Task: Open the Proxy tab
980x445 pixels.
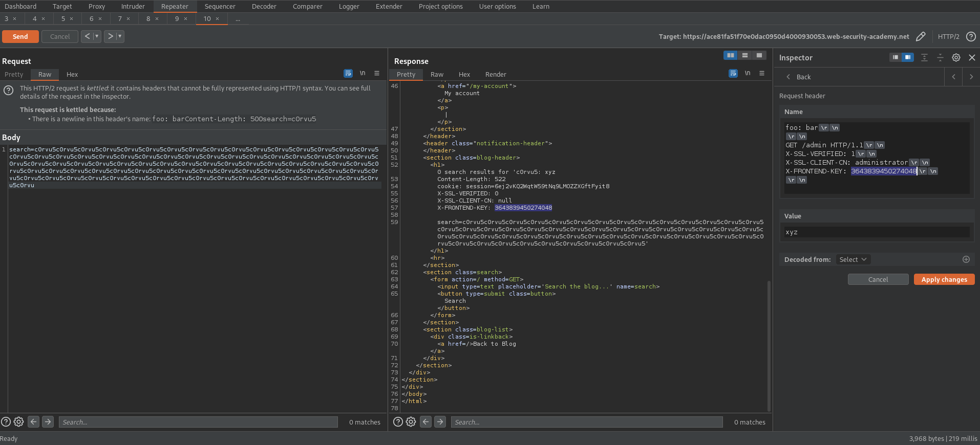Action: point(96,6)
